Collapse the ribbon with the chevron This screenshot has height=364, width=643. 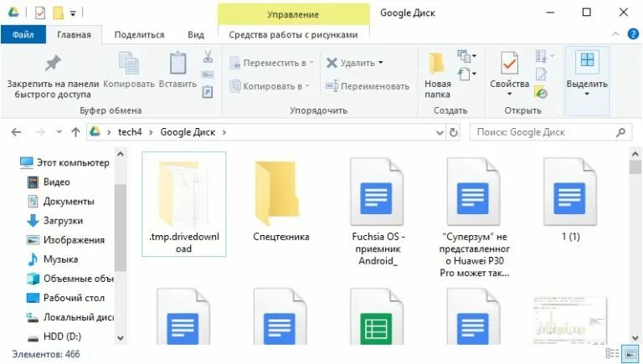click(x=615, y=34)
